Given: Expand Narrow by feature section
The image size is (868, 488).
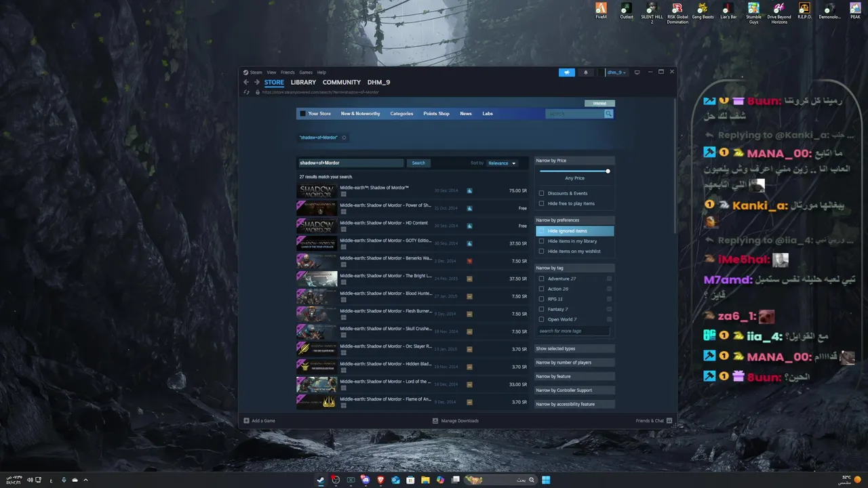Looking at the screenshot, I should click(574, 376).
